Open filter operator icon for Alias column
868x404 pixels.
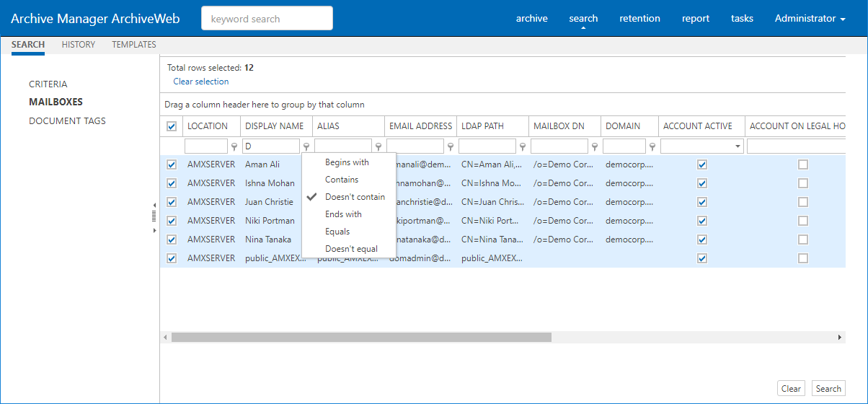pos(378,146)
